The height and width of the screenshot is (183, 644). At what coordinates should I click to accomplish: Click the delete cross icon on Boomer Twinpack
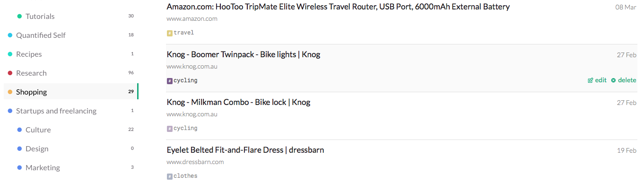coord(613,80)
